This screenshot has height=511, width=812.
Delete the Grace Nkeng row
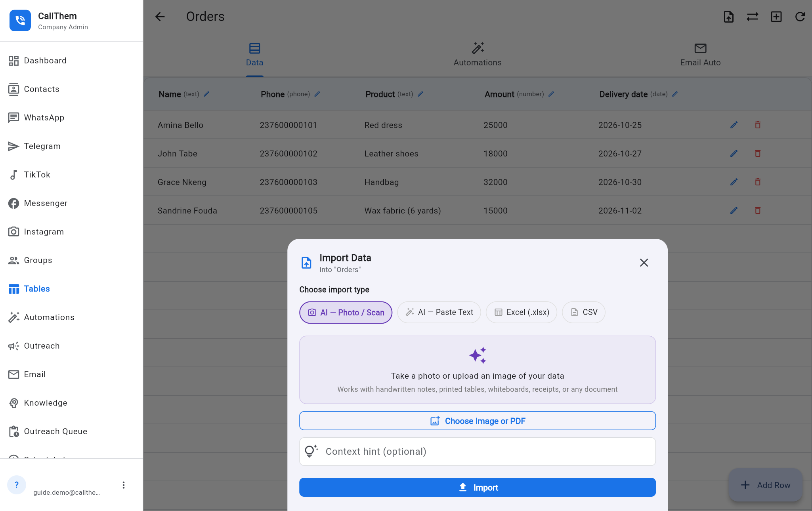coord(757,182)
